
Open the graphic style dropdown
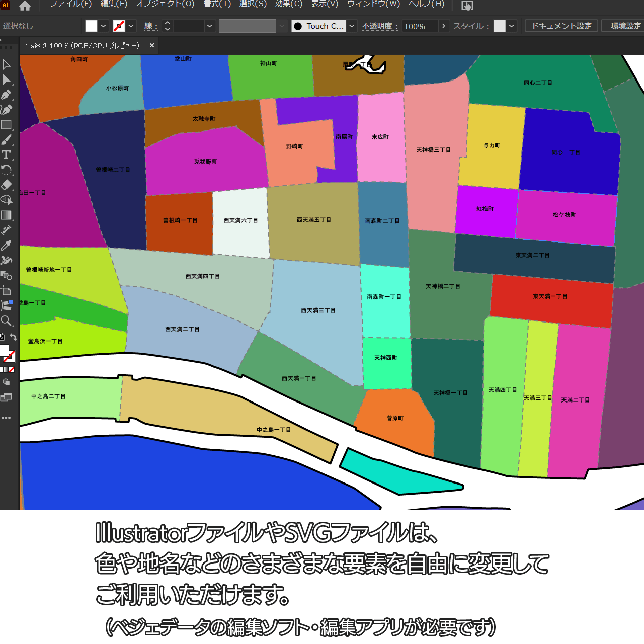[512, 26]
